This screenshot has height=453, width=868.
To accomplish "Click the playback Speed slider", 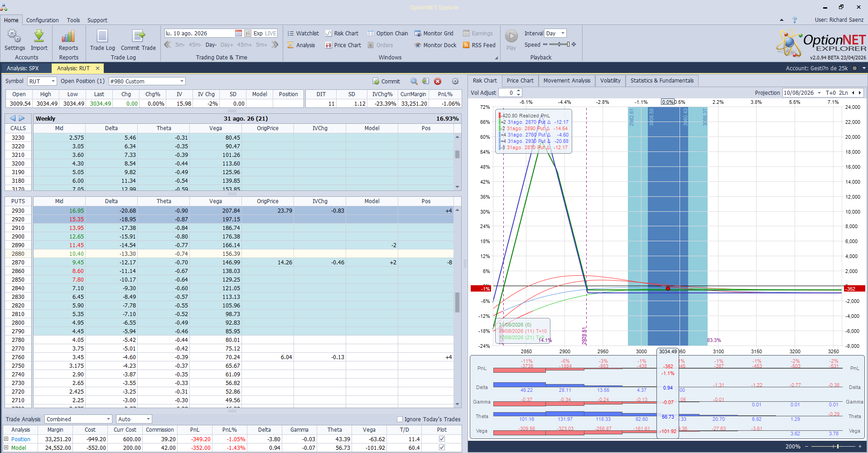I will pos(559,44).
